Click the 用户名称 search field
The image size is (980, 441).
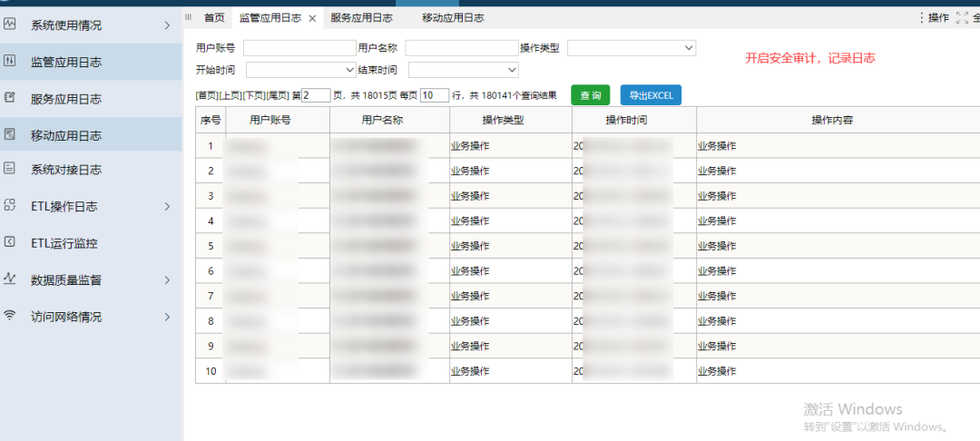[x=461, y=48]
